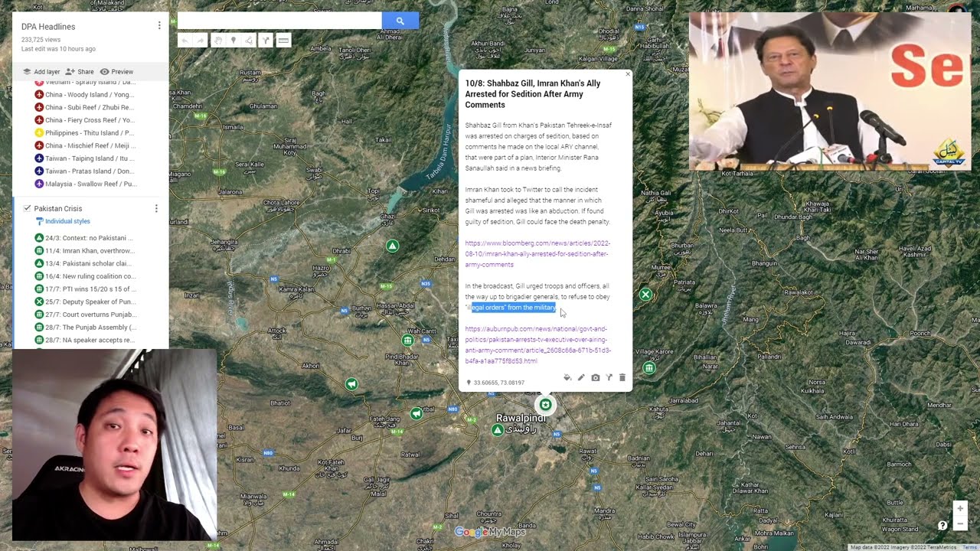Viewport: 980px width, 551px height.
Task: Click the Taiwan - Taiping Island blue icon
Action: 39,158
